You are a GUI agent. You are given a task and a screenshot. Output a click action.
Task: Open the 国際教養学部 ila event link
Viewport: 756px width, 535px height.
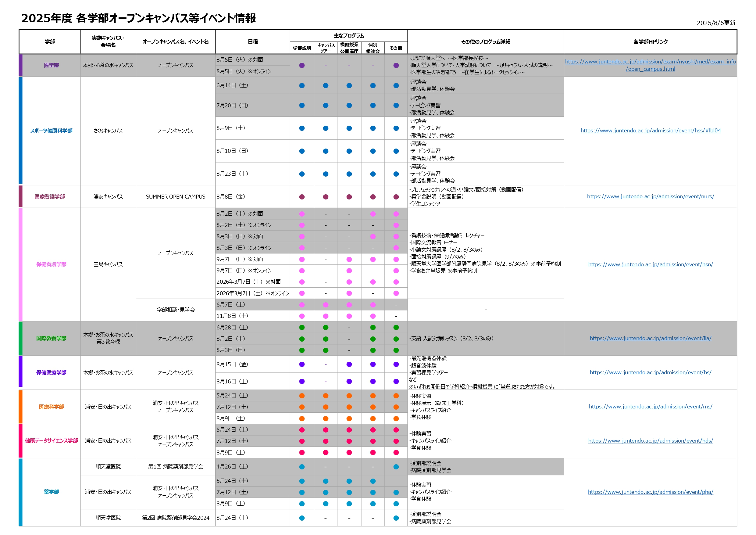650,338
